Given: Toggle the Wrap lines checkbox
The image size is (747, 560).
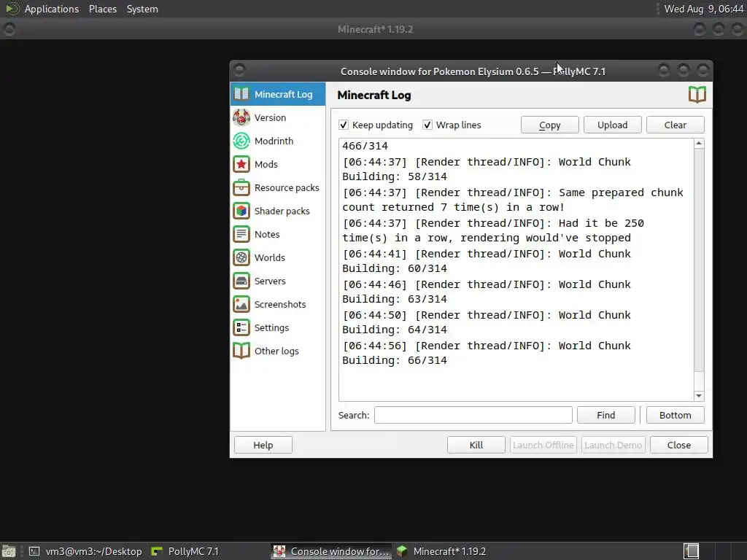Looking at the screenshot, I should (x=427, y=125).
